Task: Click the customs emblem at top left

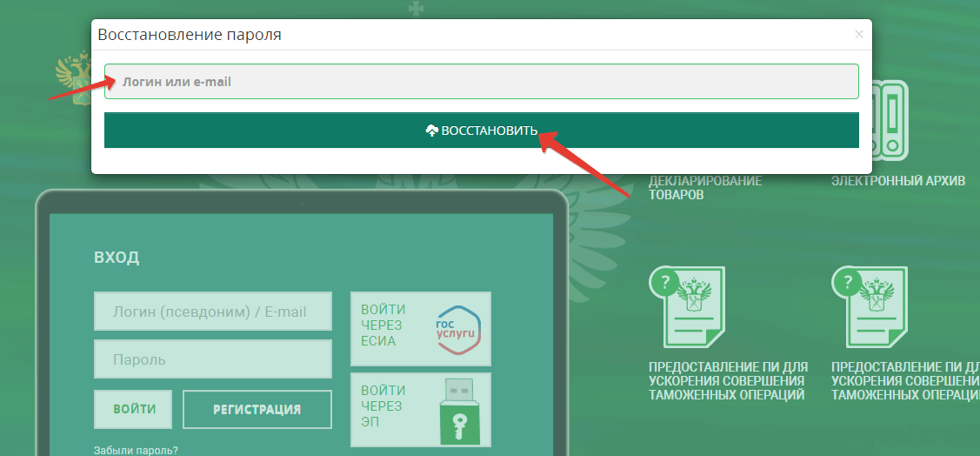Action: pos(73,77)
